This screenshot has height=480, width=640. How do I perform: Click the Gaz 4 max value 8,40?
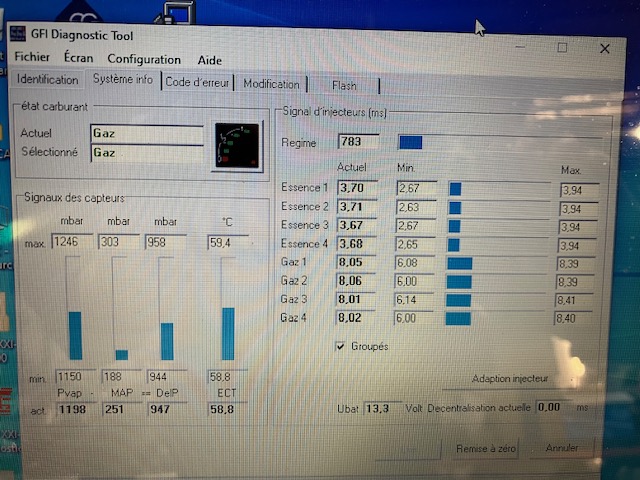pos(573,318)
